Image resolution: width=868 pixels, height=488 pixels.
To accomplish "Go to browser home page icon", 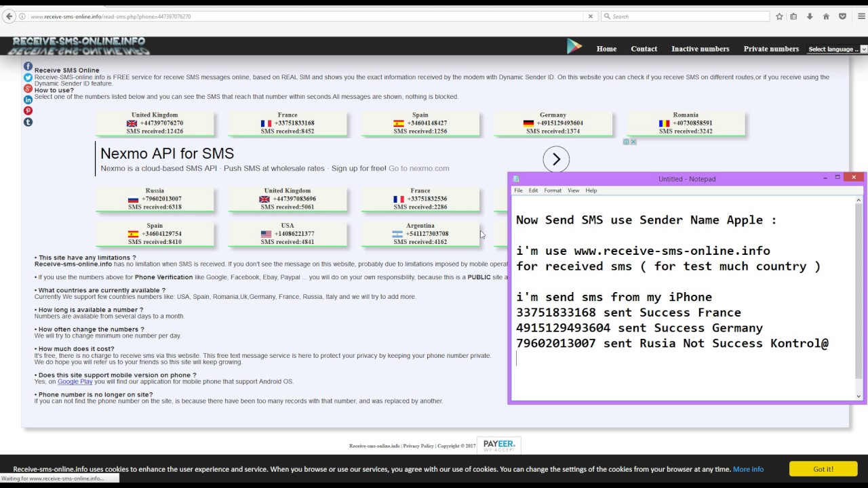I will click(826, 16).
